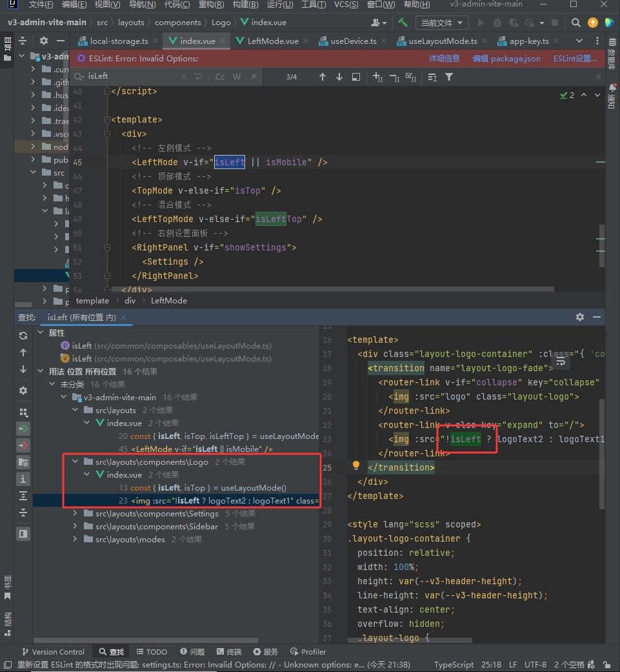
Task: Toggle group-by icon in find toolbar
Action: tap(23, 412)
